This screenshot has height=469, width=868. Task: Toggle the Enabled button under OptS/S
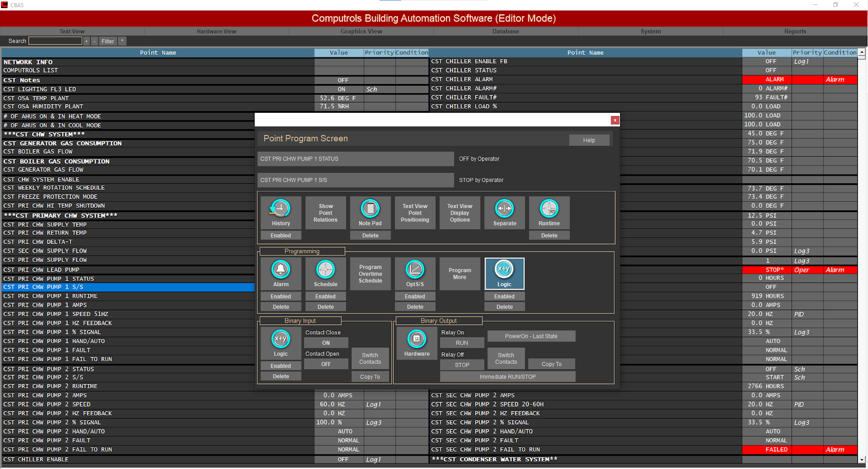pos(415,297)
